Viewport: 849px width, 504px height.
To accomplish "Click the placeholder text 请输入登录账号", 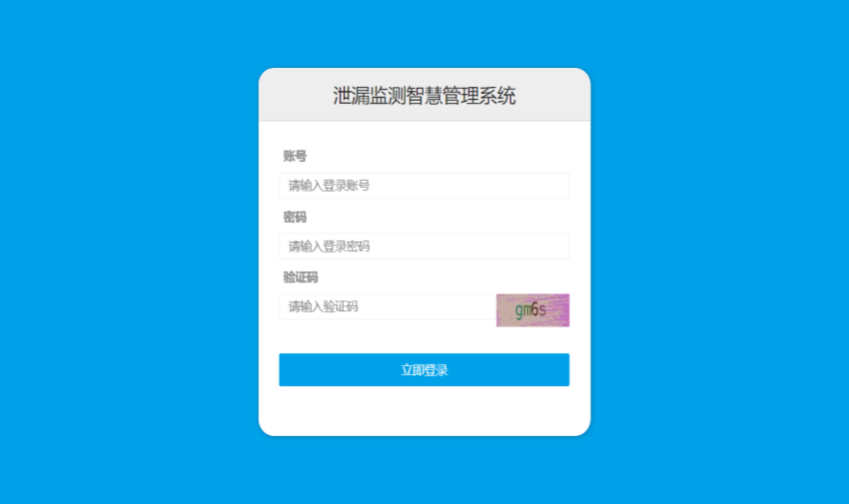I will [x=330, y=186].
